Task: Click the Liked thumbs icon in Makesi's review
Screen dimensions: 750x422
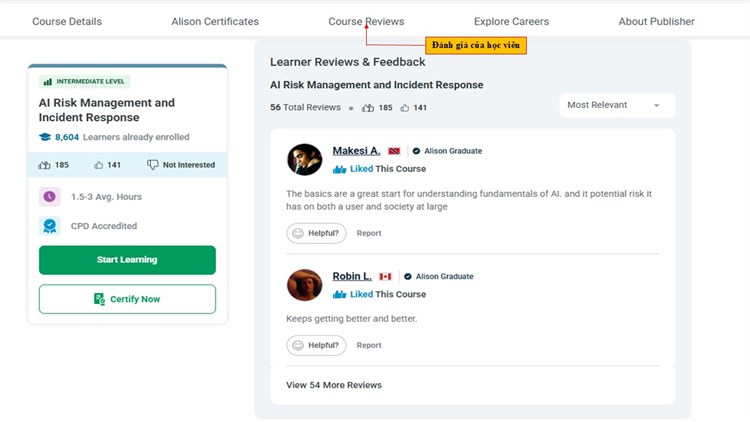Action: [340, 169]
